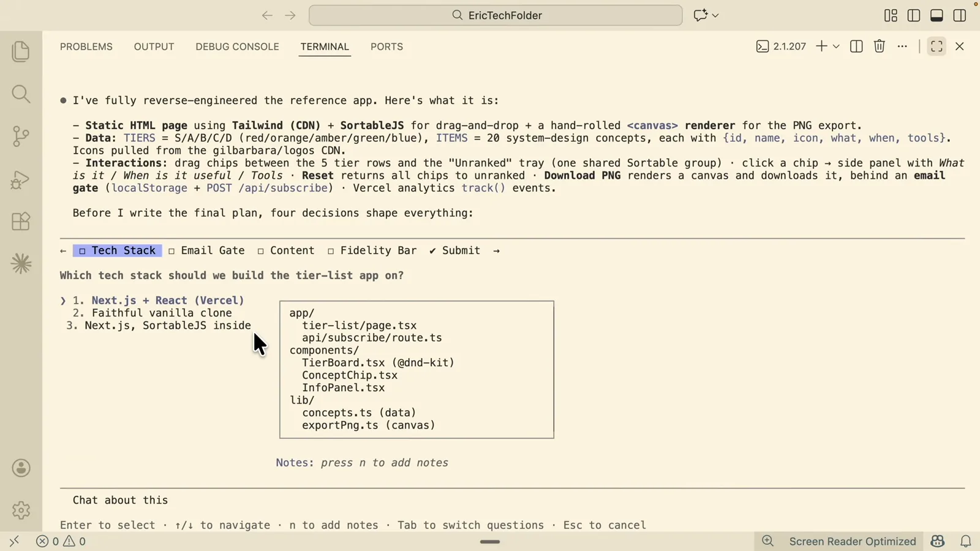Click Screen Reader Optimized status entry
This screenshot has width=980, height=551.
click(853, 541)
